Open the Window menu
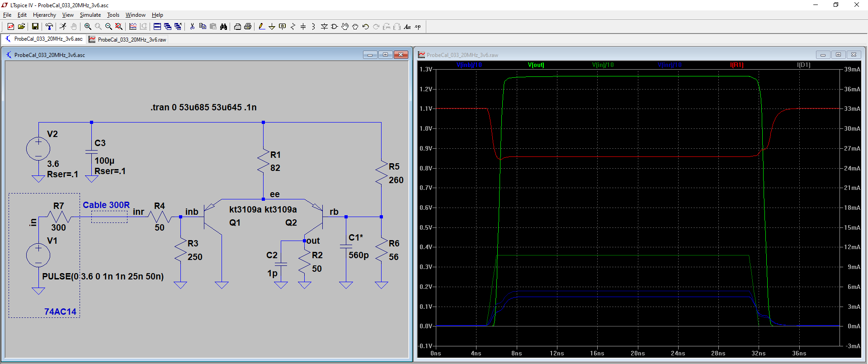Image resolution: width=868 pixels, height=364 pixels. pos(136,15)
